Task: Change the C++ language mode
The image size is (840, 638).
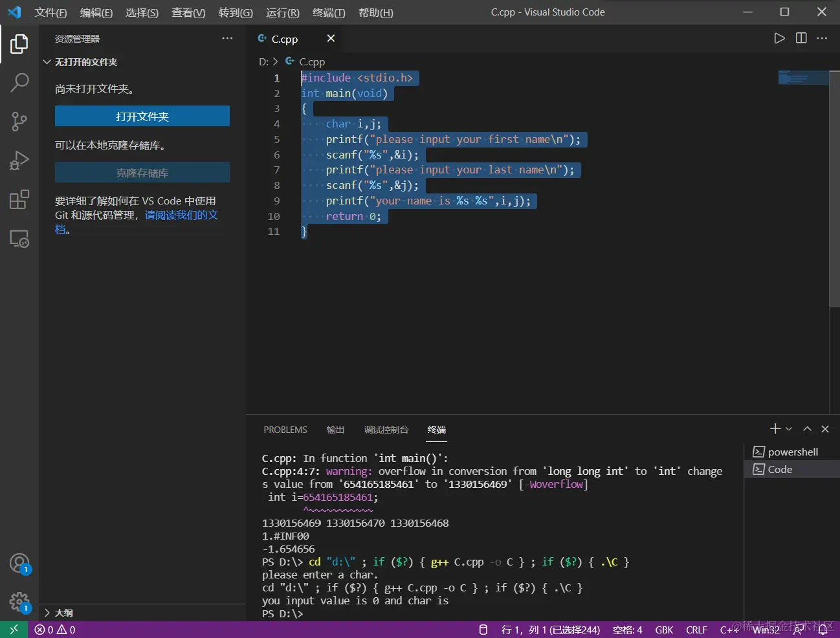Action: [x=729, y=630]
